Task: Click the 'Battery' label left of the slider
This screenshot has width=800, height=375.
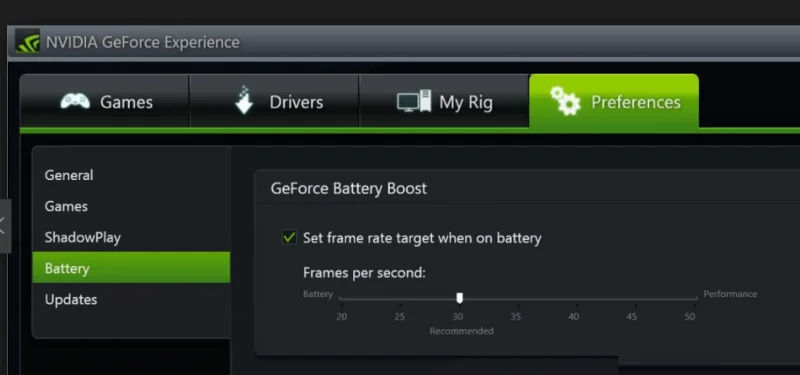Action: coord(318,294)
